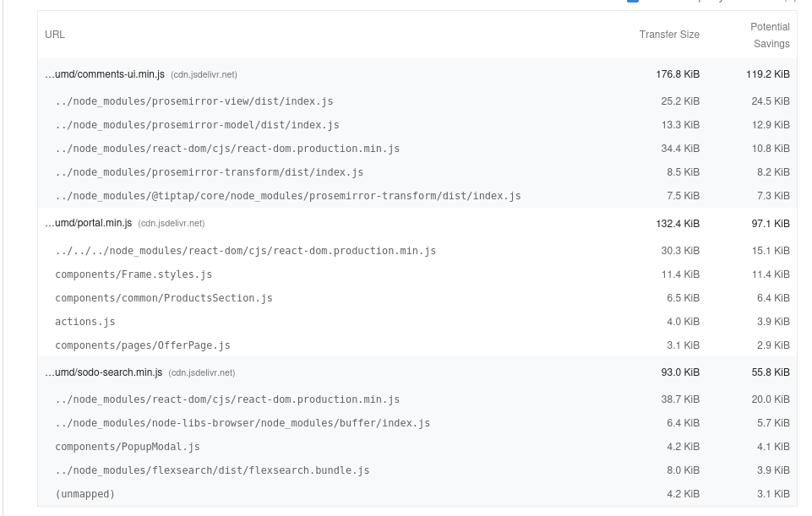Click the 119.2 KiB potential savings value

[767, 74]
